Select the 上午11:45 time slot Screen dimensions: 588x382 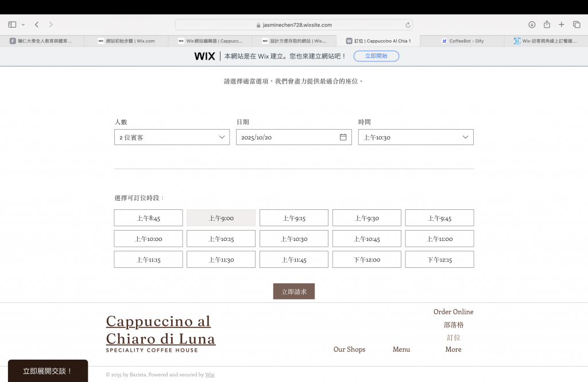point(294,259)
